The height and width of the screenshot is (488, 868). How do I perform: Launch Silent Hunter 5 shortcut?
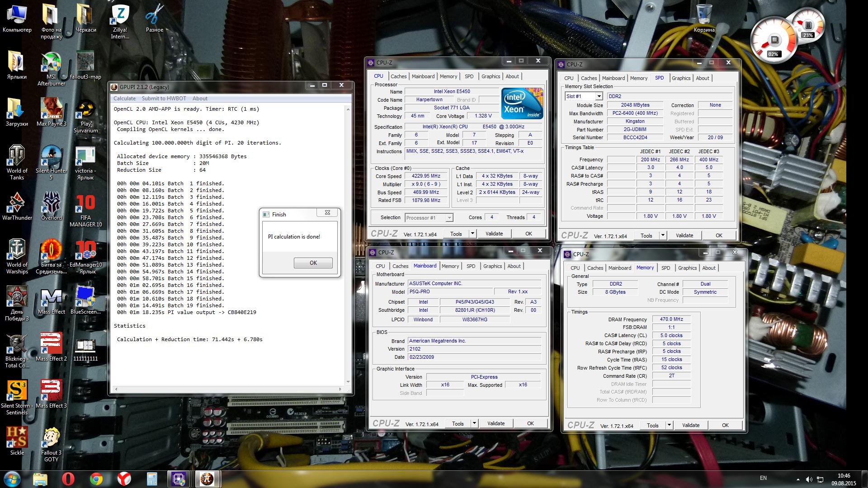click(51, 163)
